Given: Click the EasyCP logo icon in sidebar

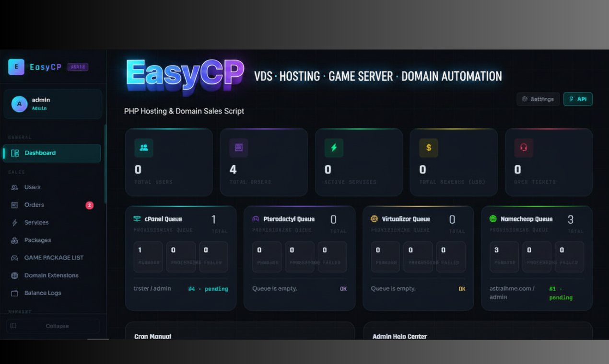Looking at the screenshot, I should [16, 67].
